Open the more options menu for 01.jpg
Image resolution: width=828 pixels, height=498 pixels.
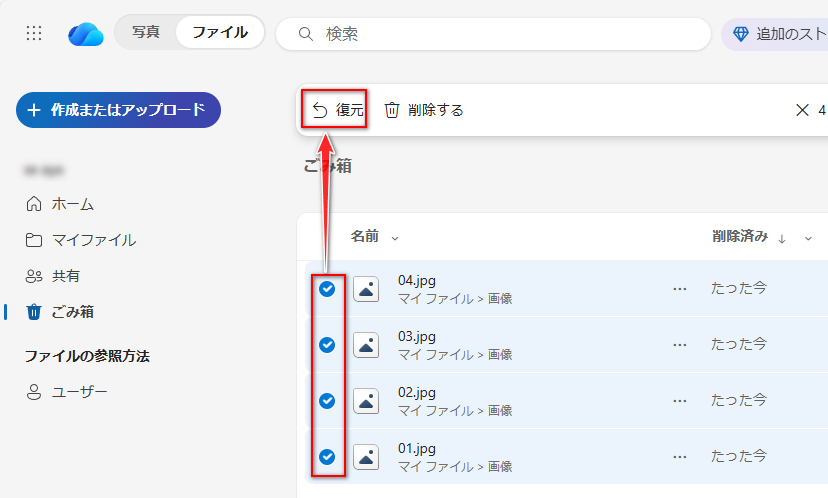click(680, 457)
